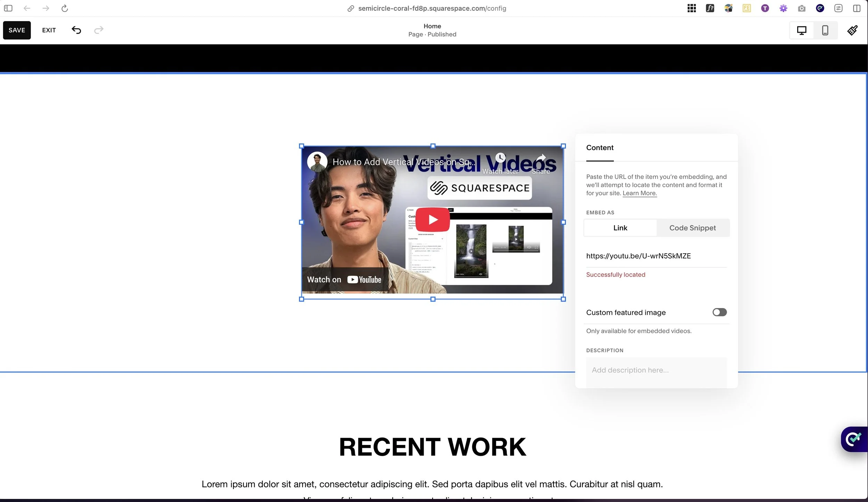
Task: Click the SAVE button
Action: (17, 30)
